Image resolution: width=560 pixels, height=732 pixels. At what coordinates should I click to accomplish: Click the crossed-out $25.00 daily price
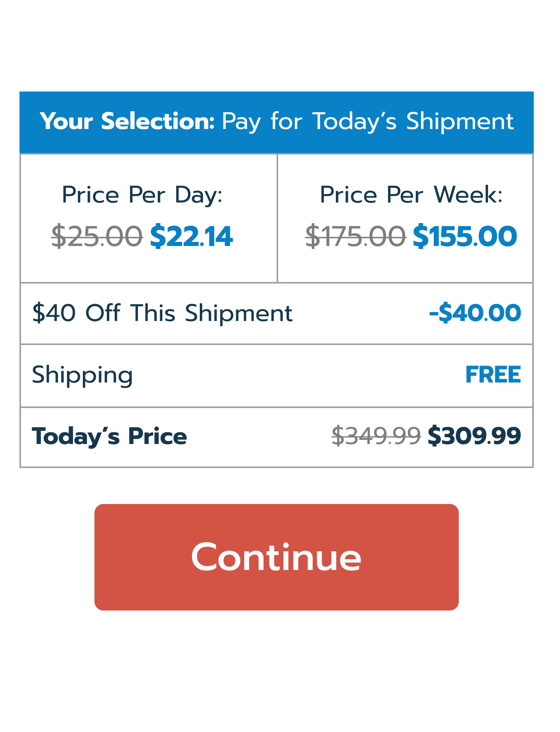97,237
